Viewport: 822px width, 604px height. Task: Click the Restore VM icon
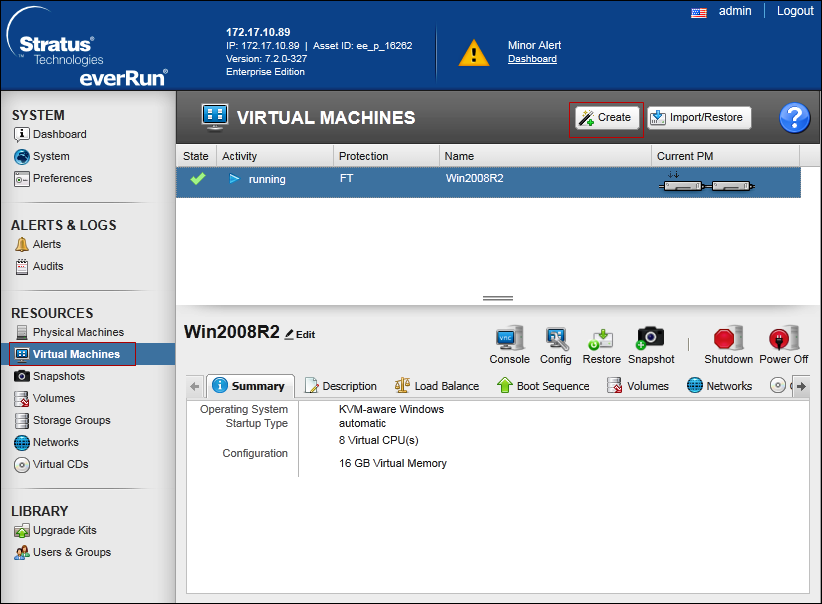(601, 340)
